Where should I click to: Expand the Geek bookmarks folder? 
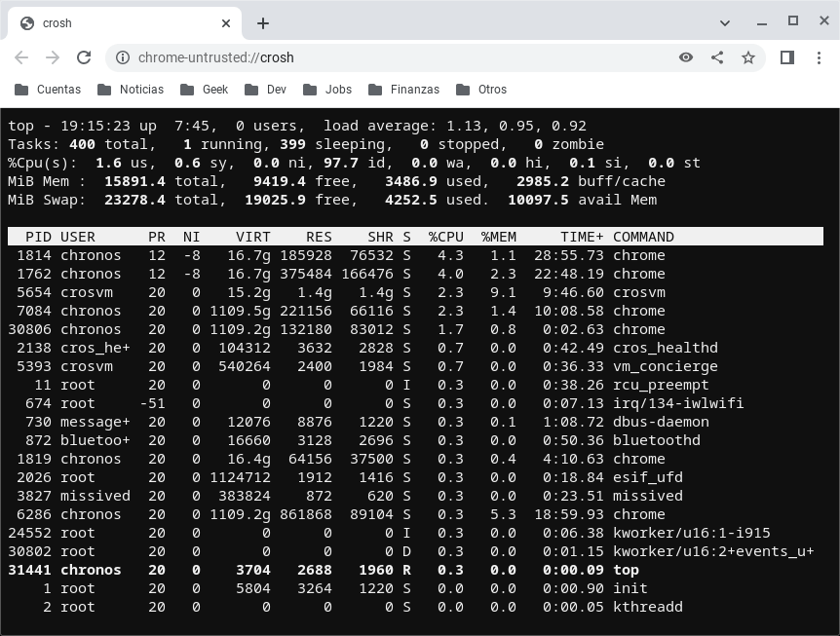click(205, 90)
